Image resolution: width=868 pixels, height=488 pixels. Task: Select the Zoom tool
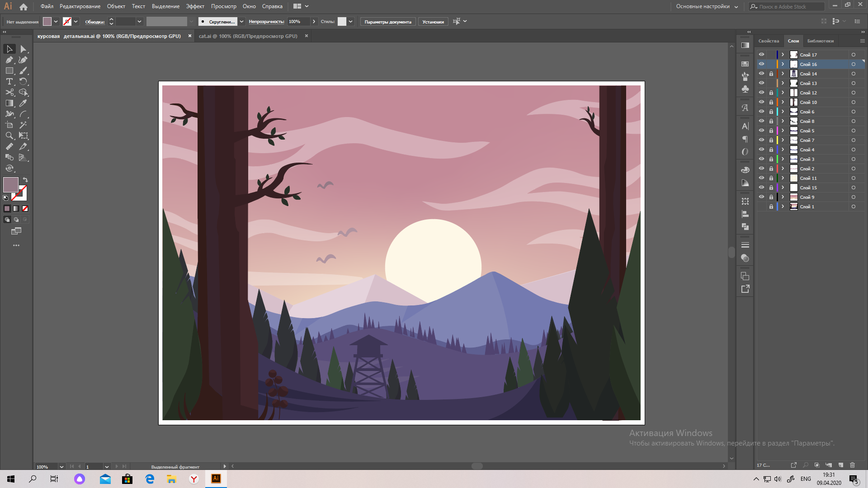click(9, 136)
